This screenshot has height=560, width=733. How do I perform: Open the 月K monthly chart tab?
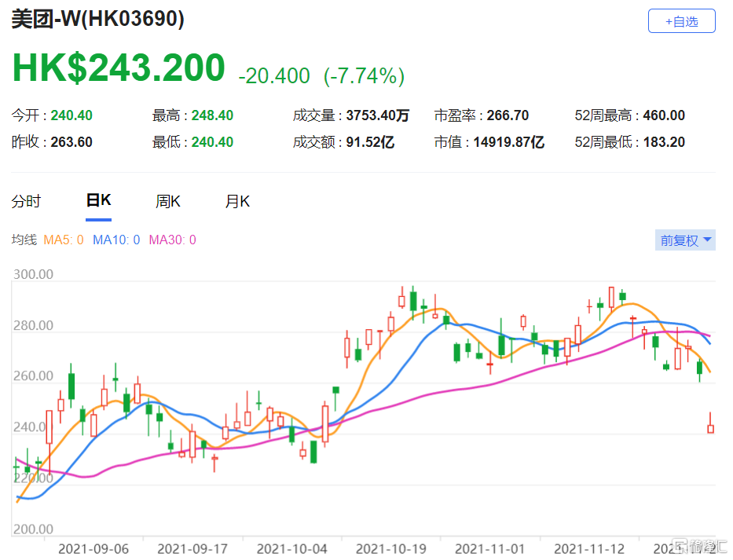pos(237,202)
